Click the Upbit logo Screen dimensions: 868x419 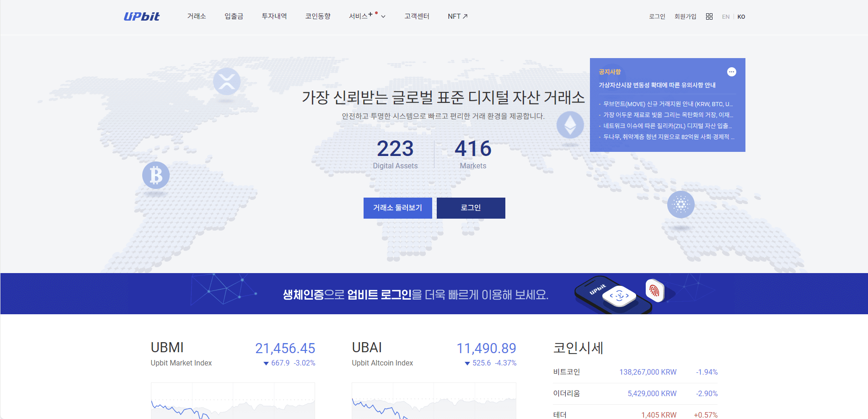click(x=141, y=16)
